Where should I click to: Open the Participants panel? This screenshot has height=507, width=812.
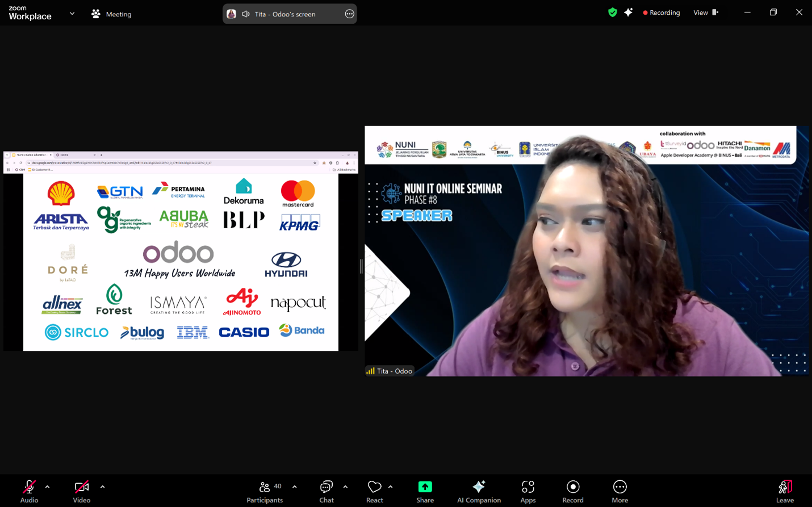[x=265, y=491]
